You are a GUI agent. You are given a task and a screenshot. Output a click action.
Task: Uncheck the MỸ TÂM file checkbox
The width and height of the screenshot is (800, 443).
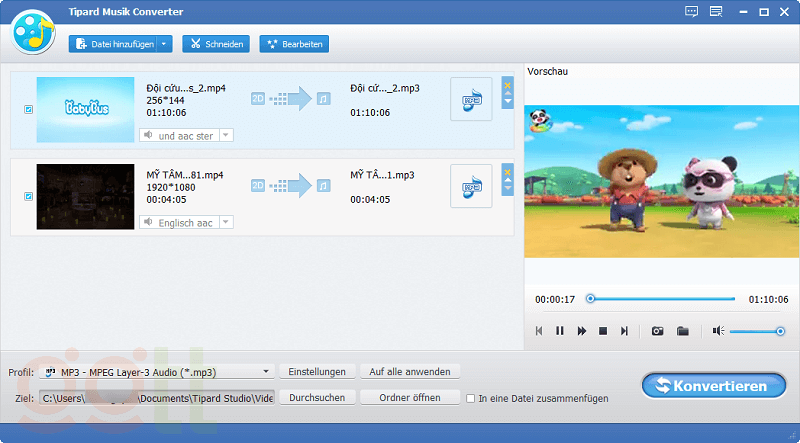pos(28,197)
